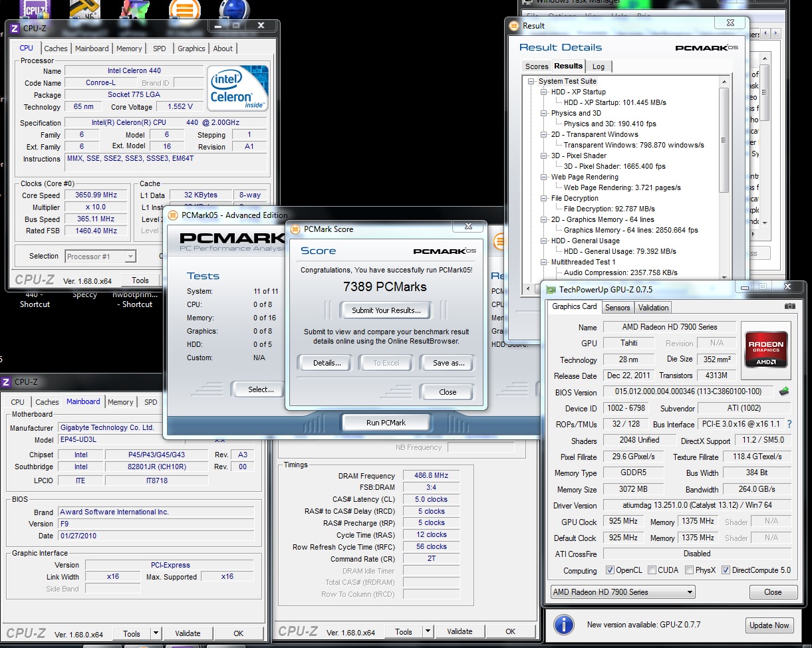Image resolution: width=812 pixels, height=648 pixels.
Task: Click the Intel Celeron inside logo
Action: 237,88
